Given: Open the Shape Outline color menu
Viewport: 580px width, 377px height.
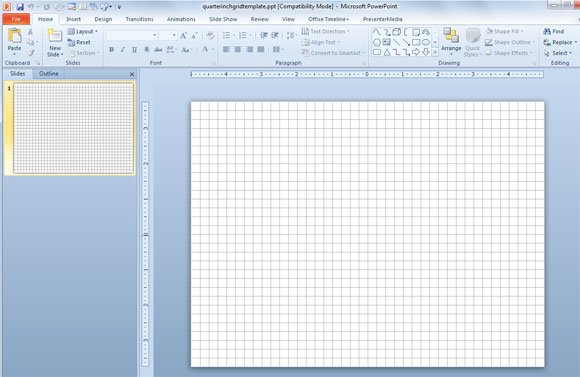Looking at the screenshot, I should tap(510, 42).
